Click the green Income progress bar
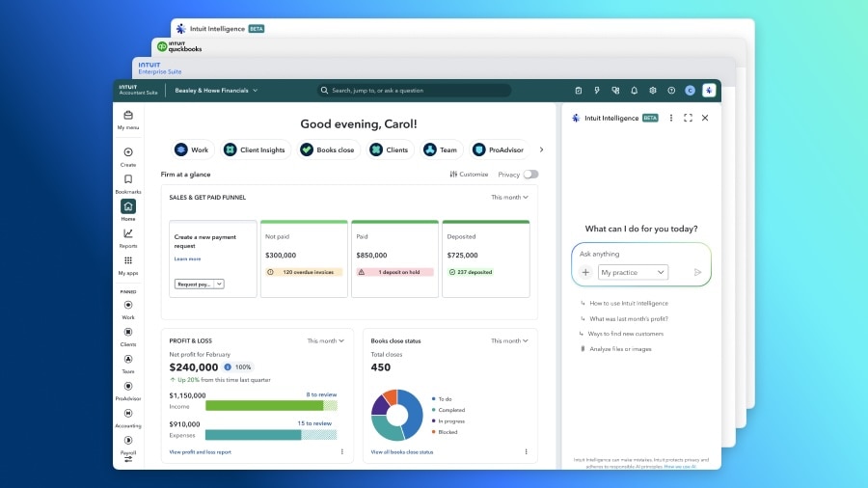This screenshot has height=488, width=868. tap(264, 406)
